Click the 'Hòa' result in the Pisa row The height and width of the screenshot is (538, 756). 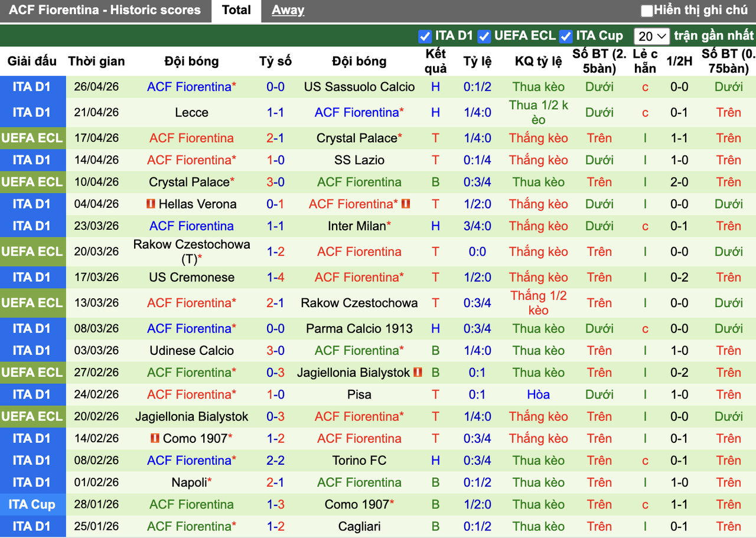[539, 394]
